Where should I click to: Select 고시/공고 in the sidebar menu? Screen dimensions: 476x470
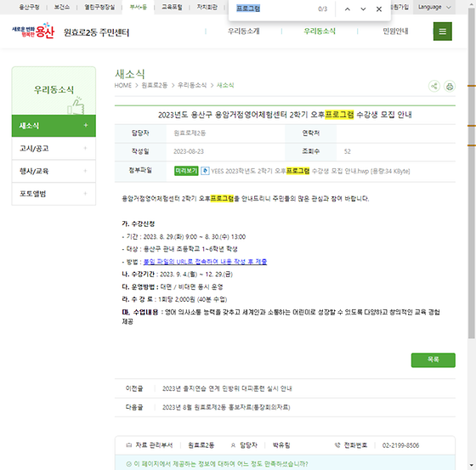[x=54, y=149]
